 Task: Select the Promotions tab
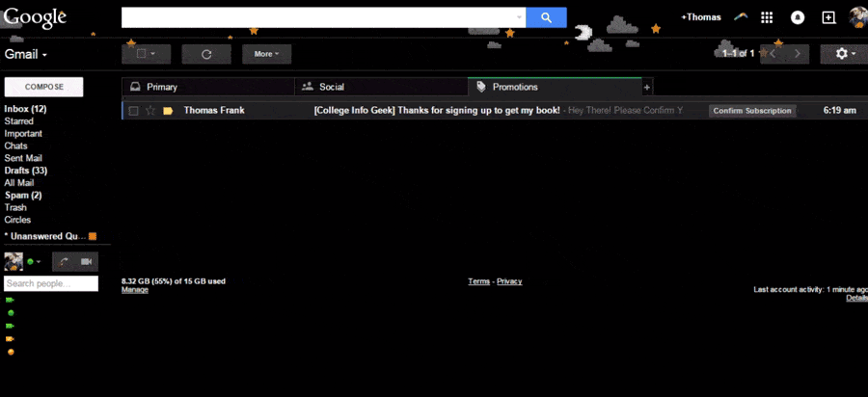[x=555, y=87]
